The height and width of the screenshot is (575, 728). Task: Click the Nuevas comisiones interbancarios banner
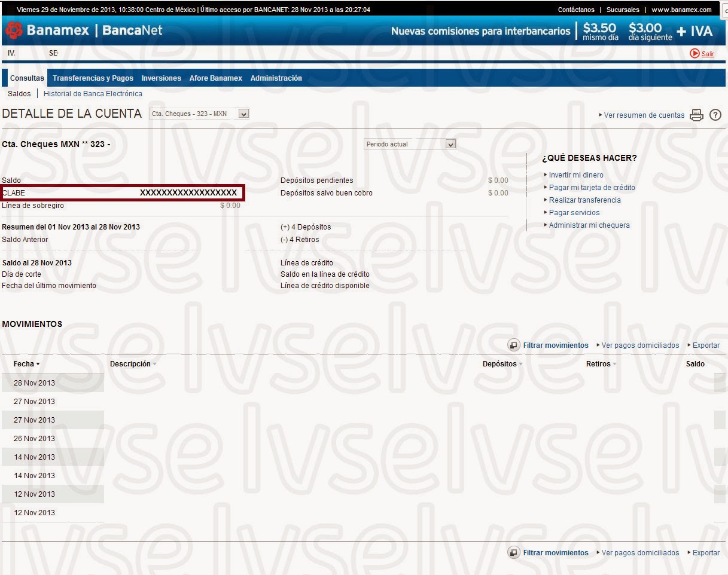[552, 30]
